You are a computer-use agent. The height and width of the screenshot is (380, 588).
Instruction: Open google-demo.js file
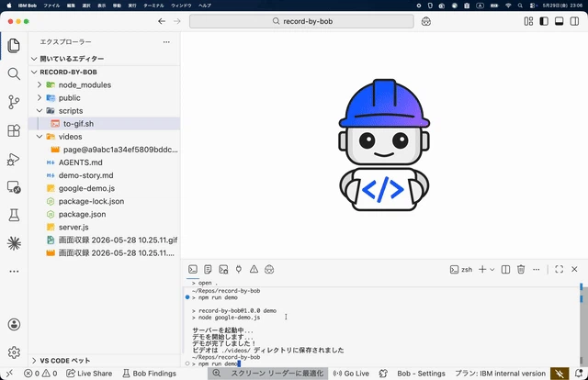pos(104,188)
